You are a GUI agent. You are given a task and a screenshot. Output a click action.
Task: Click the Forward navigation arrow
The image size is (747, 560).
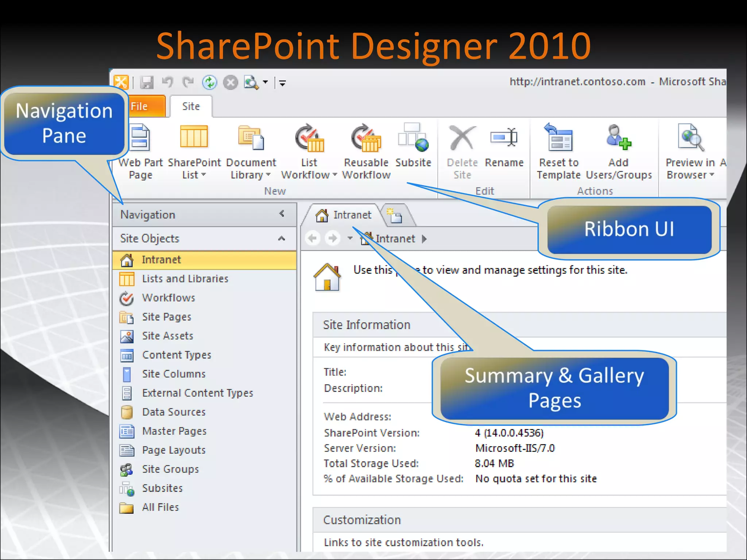[x=333, y=238]
